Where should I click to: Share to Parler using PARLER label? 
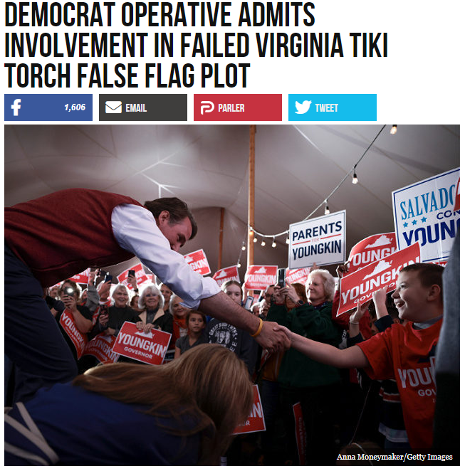(x=231, y=107)
